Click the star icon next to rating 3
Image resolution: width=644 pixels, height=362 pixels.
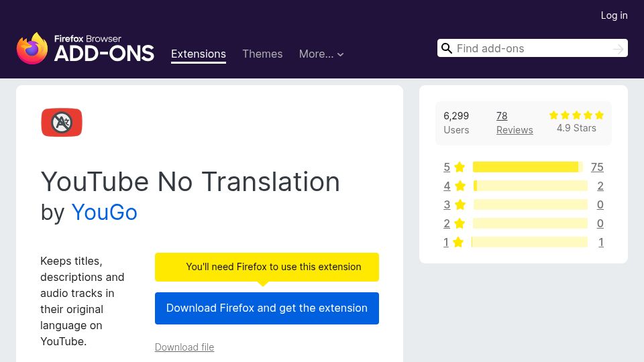coord(460,204)
